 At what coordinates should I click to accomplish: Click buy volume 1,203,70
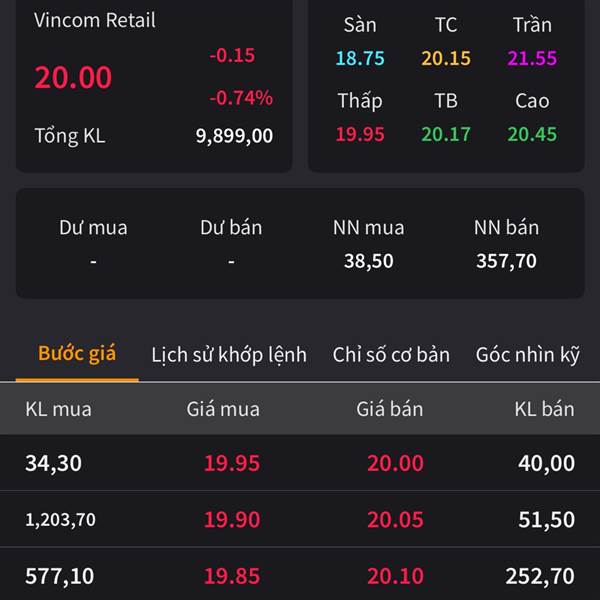pos(60,520)
